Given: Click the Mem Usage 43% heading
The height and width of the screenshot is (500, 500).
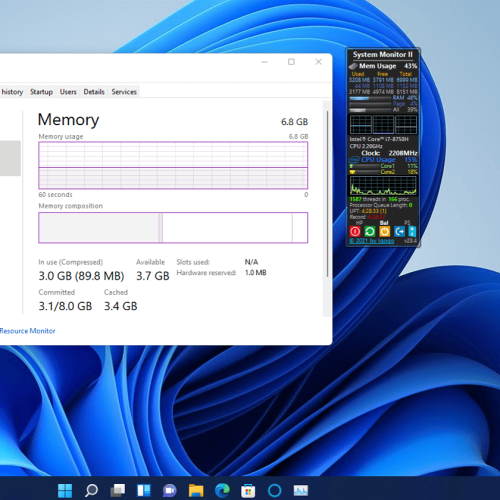Looking at the screenshot, I should (388, 66).
